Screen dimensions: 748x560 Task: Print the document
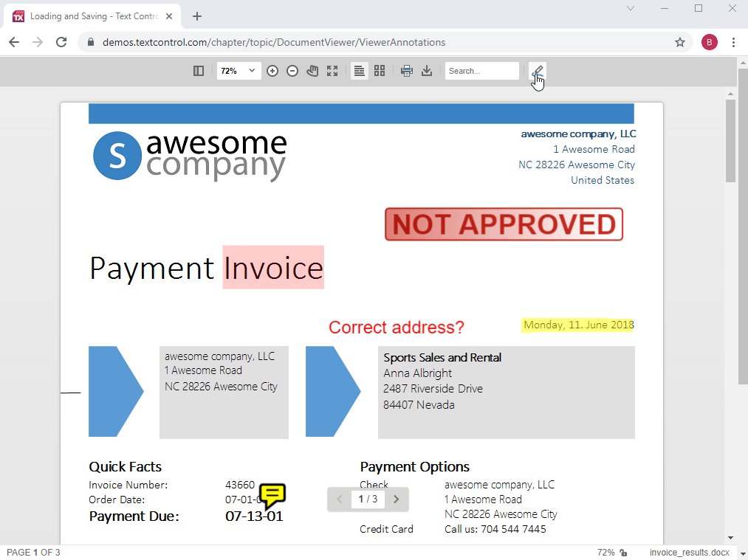coord(407,71)
